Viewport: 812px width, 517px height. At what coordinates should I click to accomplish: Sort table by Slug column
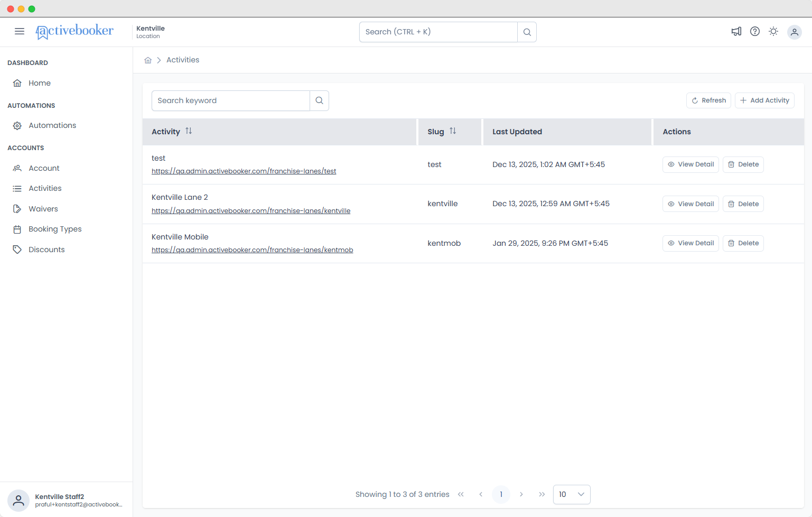[x=453, y=131]
